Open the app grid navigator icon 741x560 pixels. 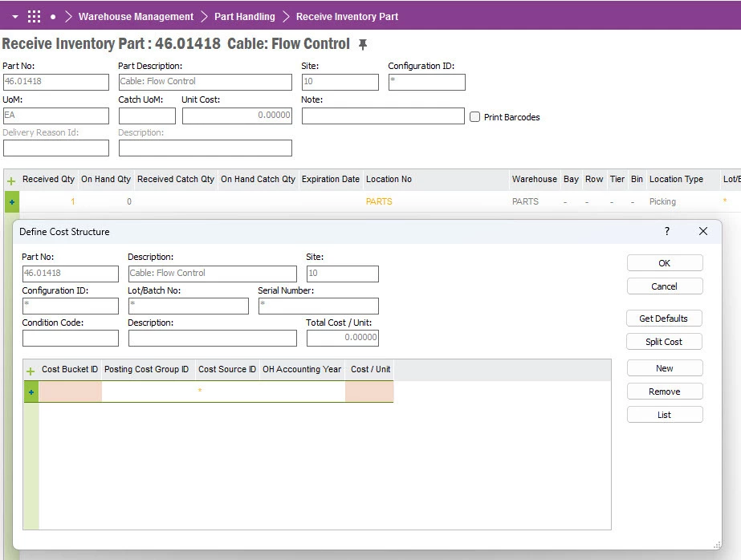click(34, 17)
